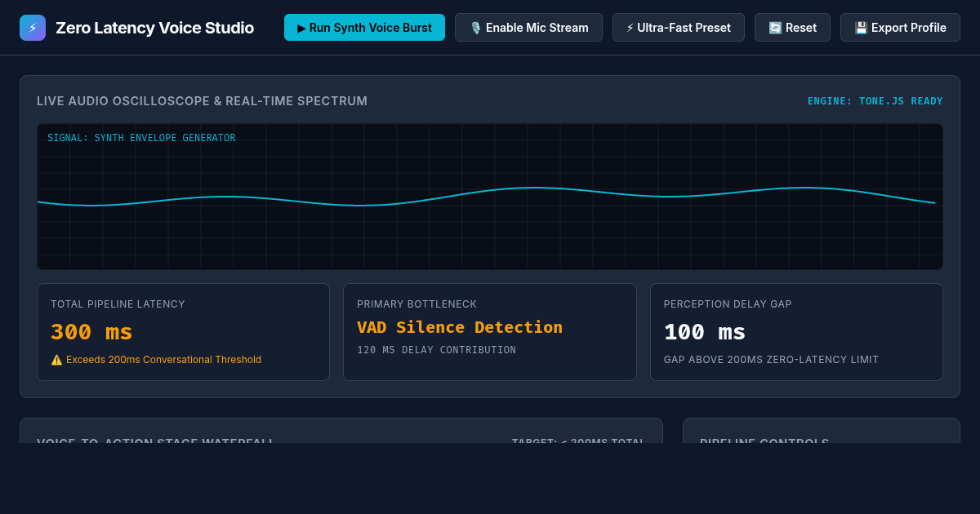980x514 pixels.
Task: Click the 'ENGINE: TONE.JS READY' status
Action: pyautogui.click(x=875, y=101)
